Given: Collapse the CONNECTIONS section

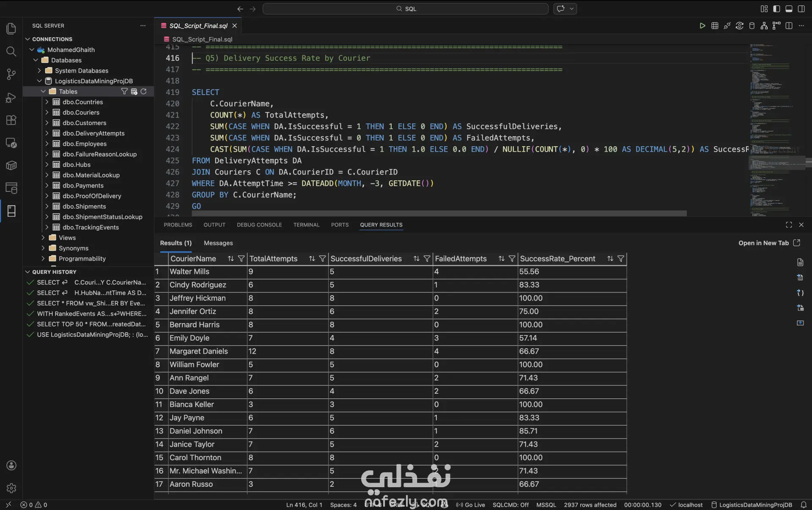Looking at the screenshot, I should click(x=27, y=39).
